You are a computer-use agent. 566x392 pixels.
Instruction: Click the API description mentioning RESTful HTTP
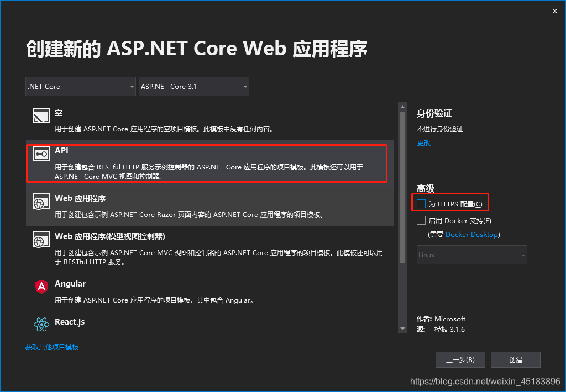pos(208,172)
